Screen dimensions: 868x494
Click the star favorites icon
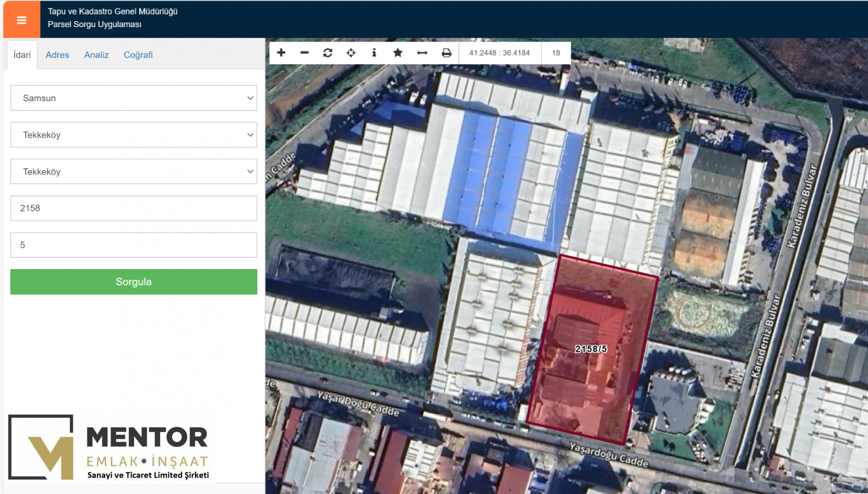click(397, 52)
